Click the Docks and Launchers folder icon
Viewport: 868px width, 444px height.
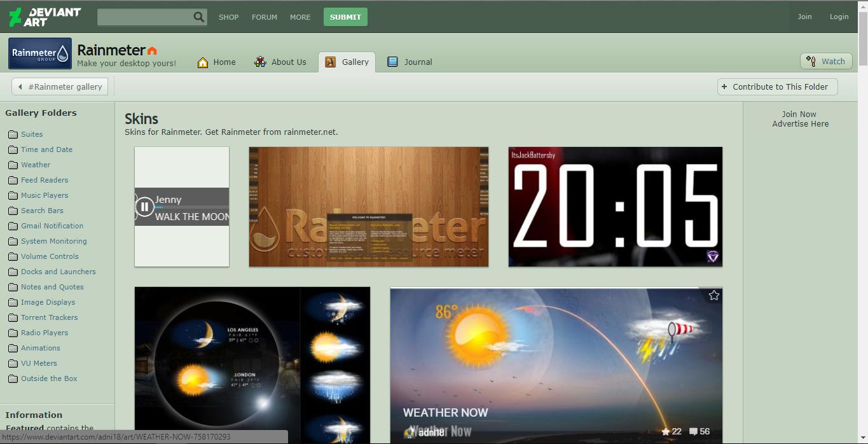click(x=14, y=272)
